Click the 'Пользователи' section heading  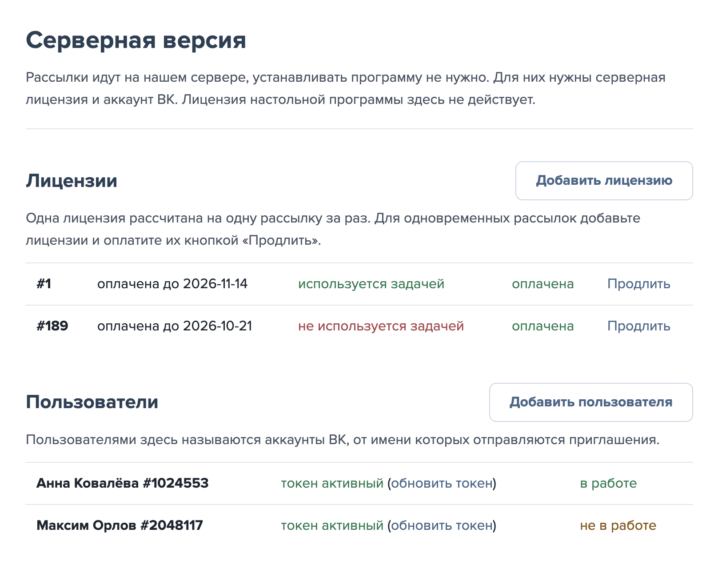point(92,402)
